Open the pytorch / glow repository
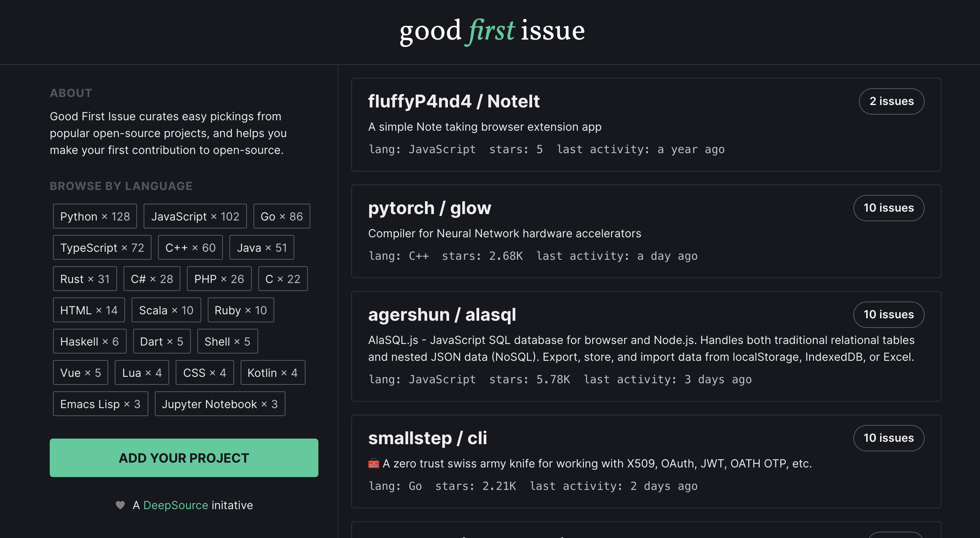The width and height of the screenshot is (980, 538). pyautogui.click(x=429, y=208)
